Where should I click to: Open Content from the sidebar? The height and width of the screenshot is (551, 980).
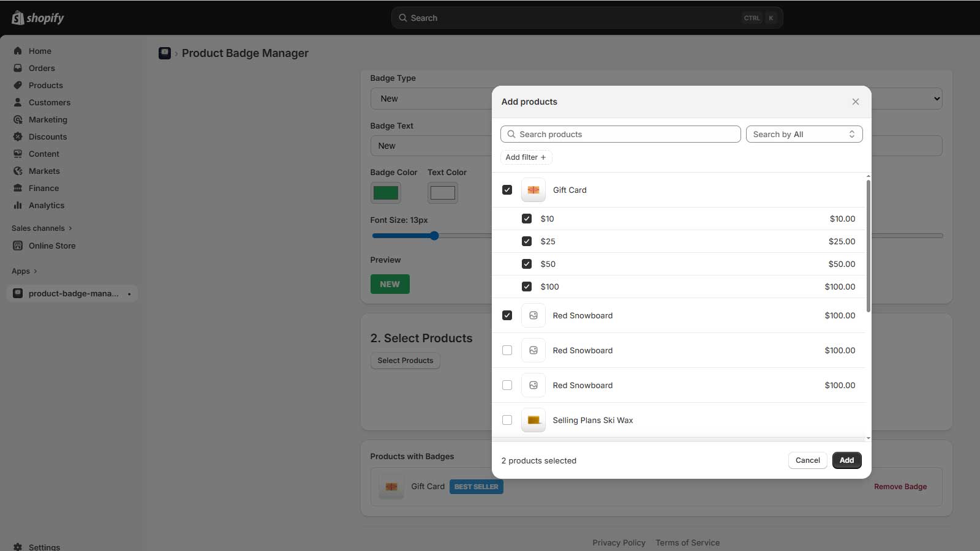(x=43, y=154)
